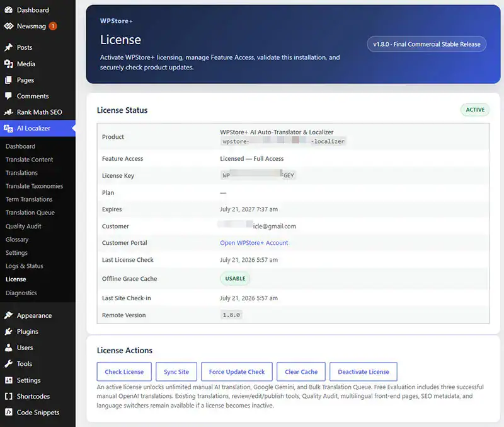Click the ACTIVE status badge
Viewport: 504px width, 427px height.
point(475,110)
